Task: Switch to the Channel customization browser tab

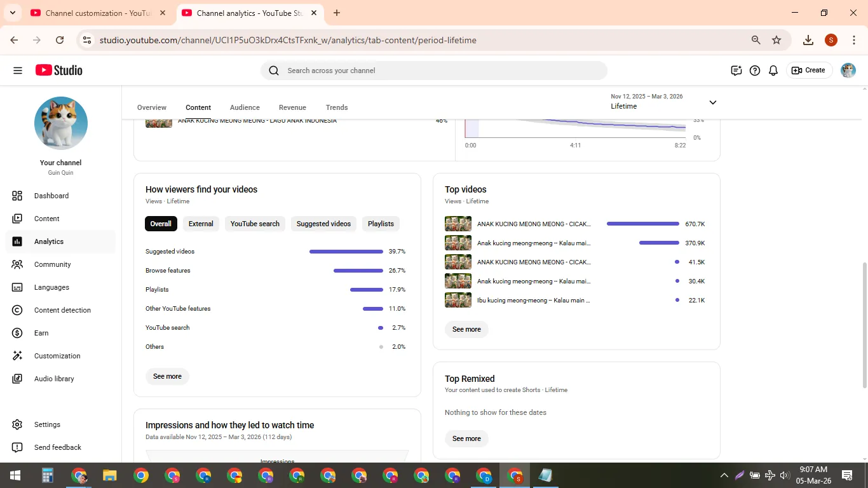Action: [x=98, y=13]
